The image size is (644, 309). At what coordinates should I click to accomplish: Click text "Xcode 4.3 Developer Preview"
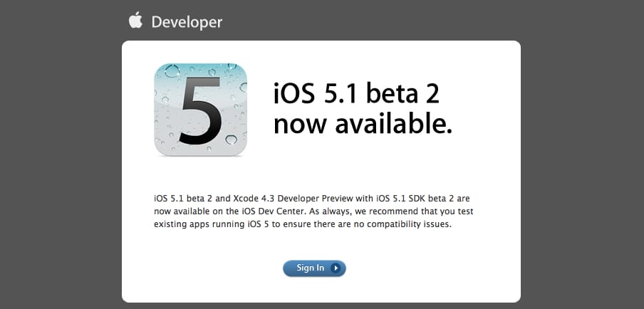[293, 199]
